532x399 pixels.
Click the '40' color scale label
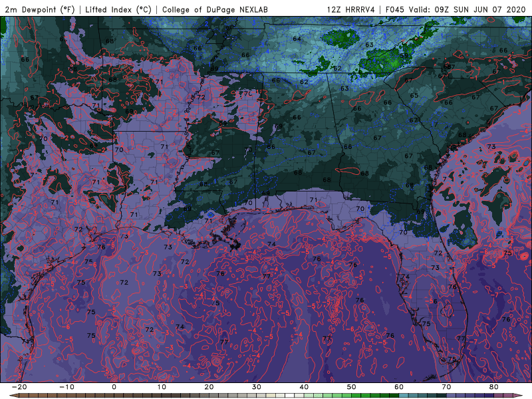click(304, 387)
